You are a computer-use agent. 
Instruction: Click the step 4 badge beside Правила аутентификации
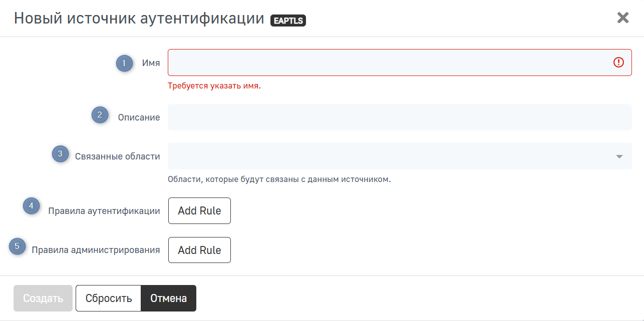[31, 205]
